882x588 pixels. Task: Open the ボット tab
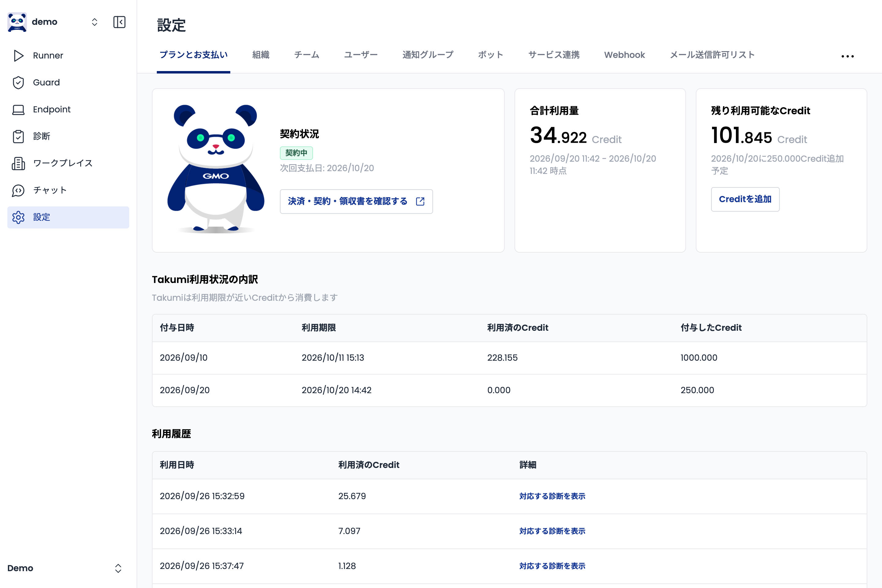(491, 55)
